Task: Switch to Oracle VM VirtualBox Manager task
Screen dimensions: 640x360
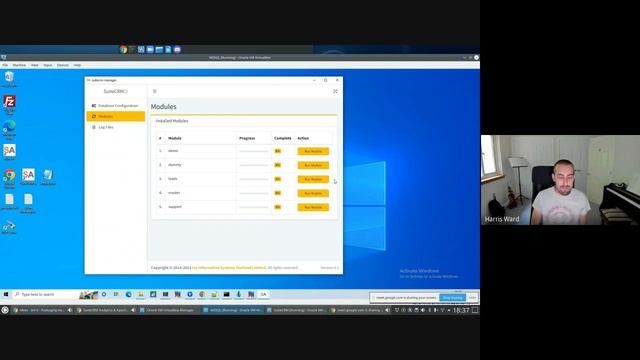Action: pyautogui.click(x=170, y=310)
